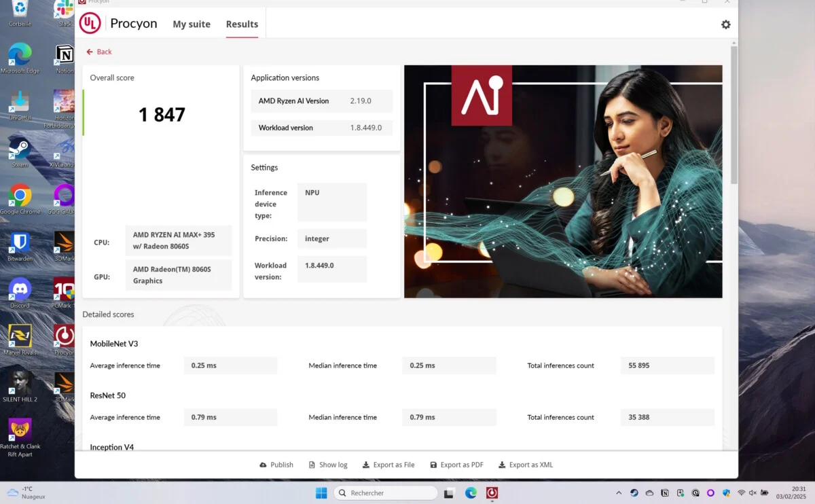Image resolution: width=815 pixels, height=504 pixels.
Task: Click the Publish cloud icon
Action: 264,465
